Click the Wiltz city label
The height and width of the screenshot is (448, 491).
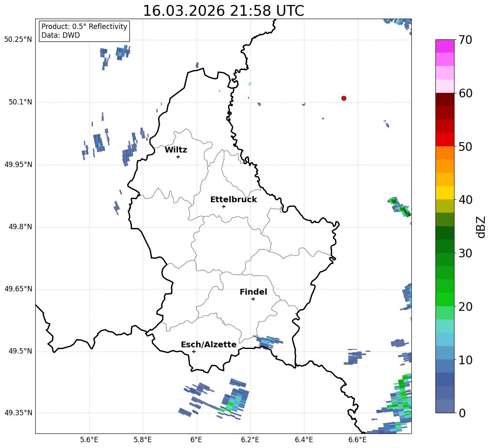click(176, 150)
